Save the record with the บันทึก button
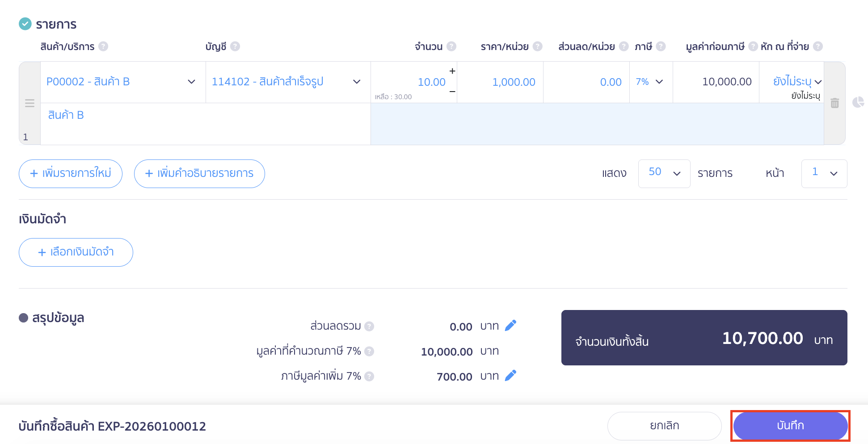 pos(790,426)
